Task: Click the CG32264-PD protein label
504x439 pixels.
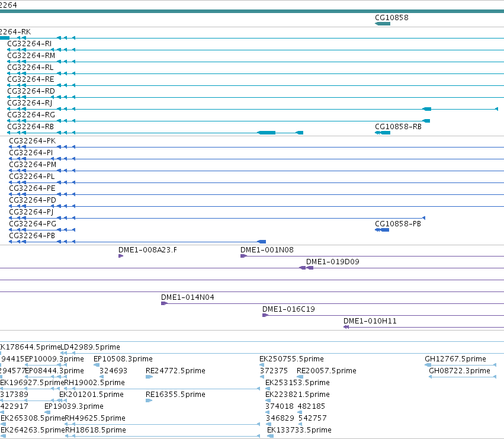Action: [x=33, y=201]
